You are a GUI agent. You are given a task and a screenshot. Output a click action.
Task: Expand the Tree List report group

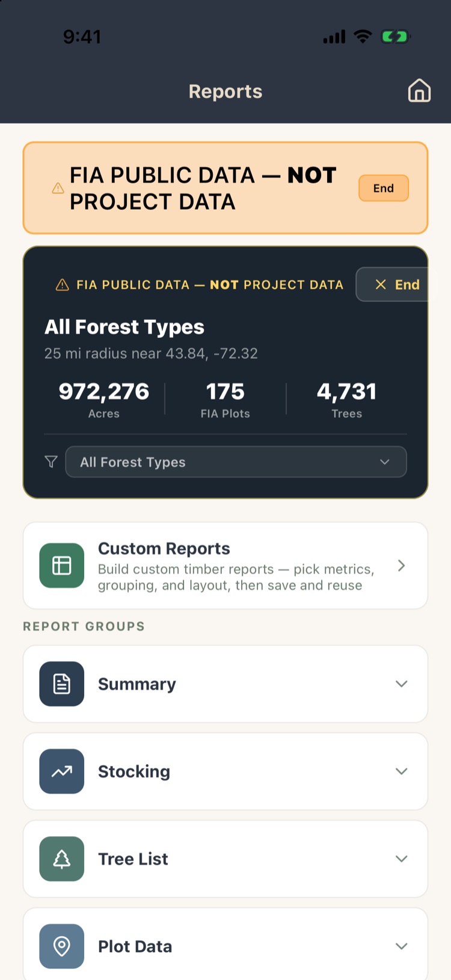pos(226,859)
